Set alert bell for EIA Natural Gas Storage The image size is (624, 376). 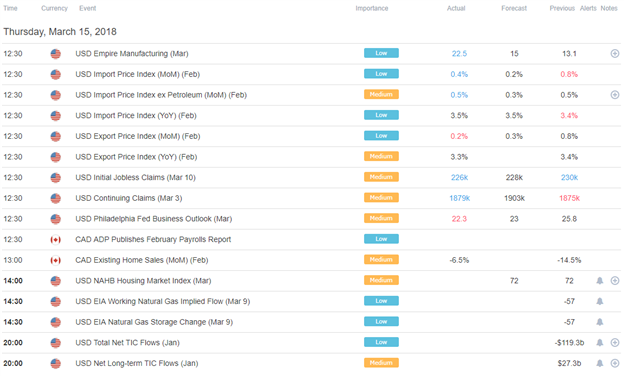coord(599,322)
